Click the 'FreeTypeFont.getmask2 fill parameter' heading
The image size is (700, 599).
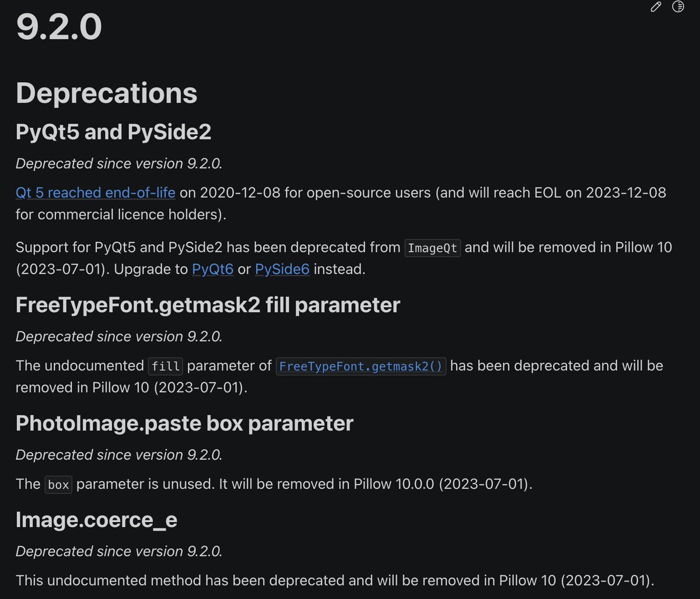pos(208,305)
